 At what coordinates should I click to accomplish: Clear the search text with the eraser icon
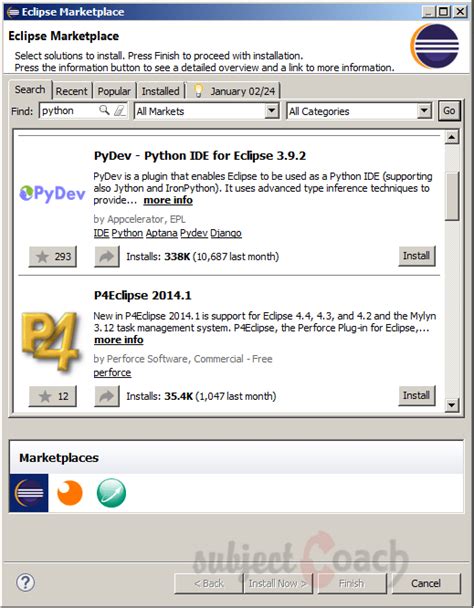(120, 111)
